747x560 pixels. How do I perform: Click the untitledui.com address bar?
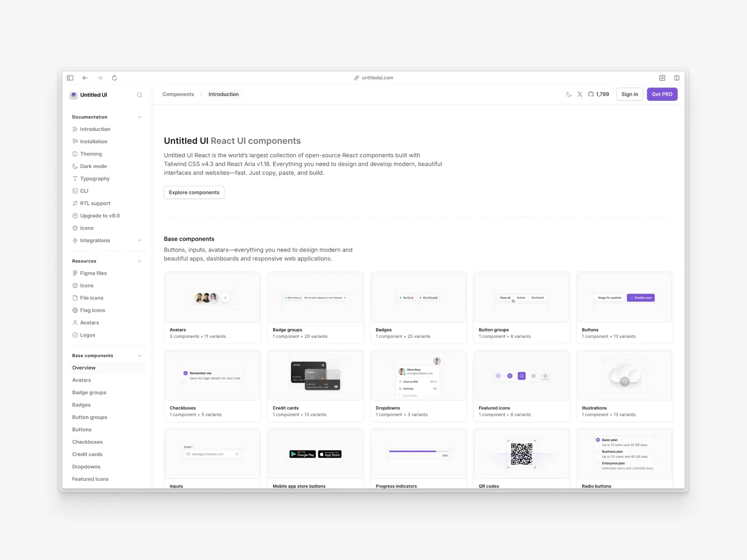[x=373, y=78]
